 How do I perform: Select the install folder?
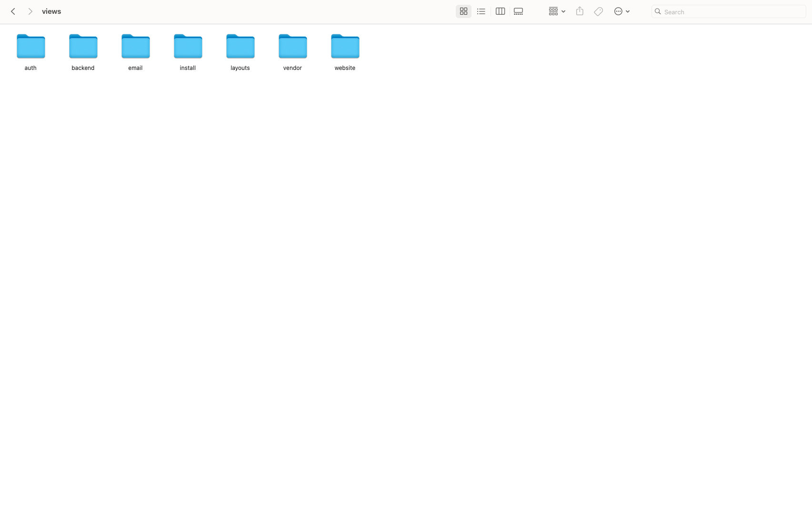tap(188, 47)
